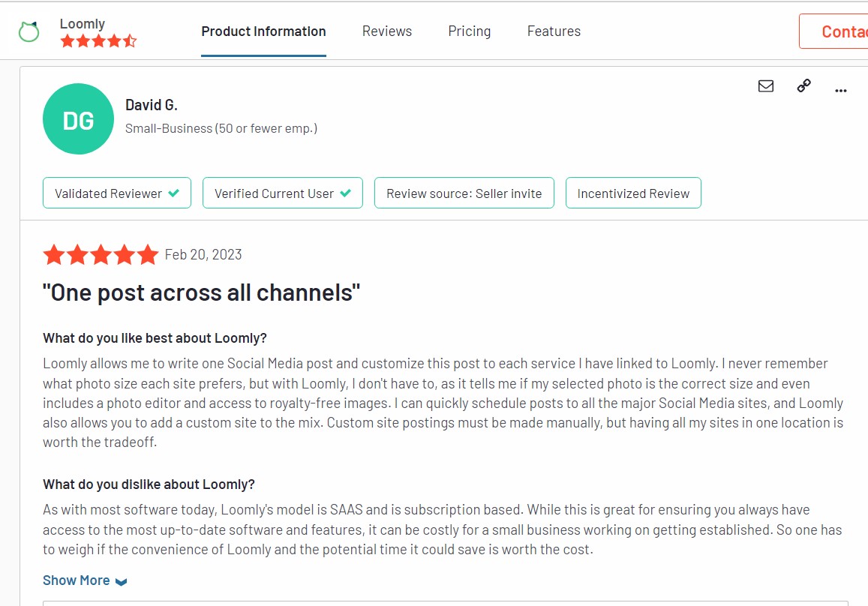Expand review with Show More
This screenshot has width=868, height=606.
click(x=85, y=580)
